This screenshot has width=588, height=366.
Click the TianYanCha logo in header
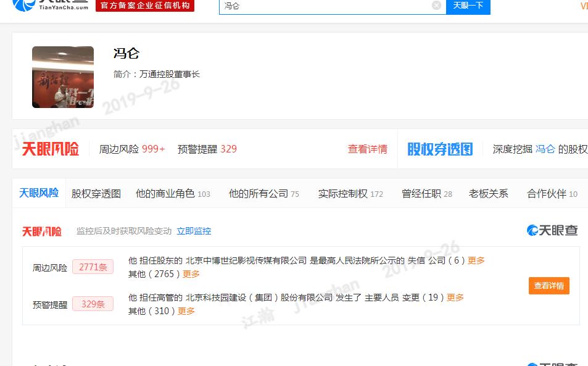(x=51, y=6)
